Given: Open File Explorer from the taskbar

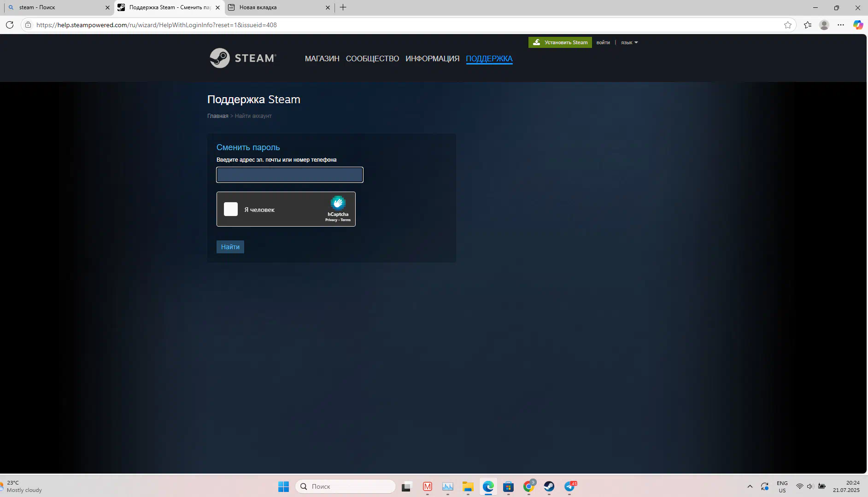Looking at the screenshot, I should (x=468, y=486).
